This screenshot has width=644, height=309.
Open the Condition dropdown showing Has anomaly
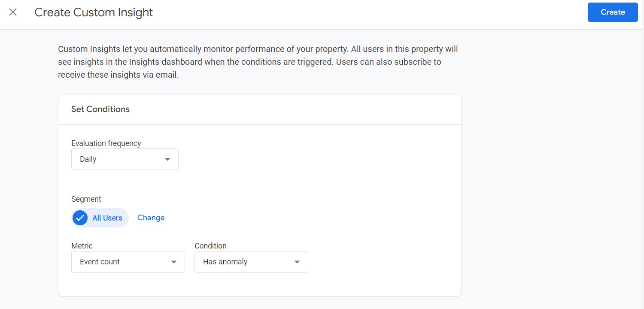251,261
